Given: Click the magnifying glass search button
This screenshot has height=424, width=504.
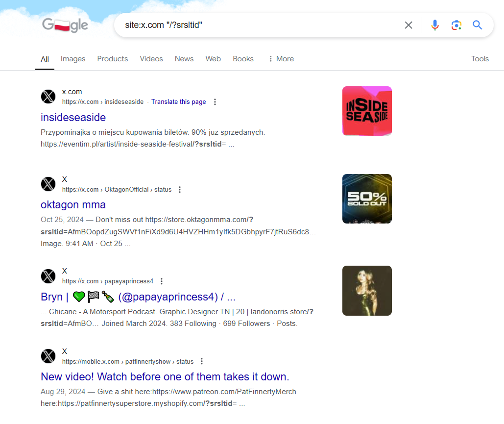Looking at the screenshot, I should [x=478, y=25].
